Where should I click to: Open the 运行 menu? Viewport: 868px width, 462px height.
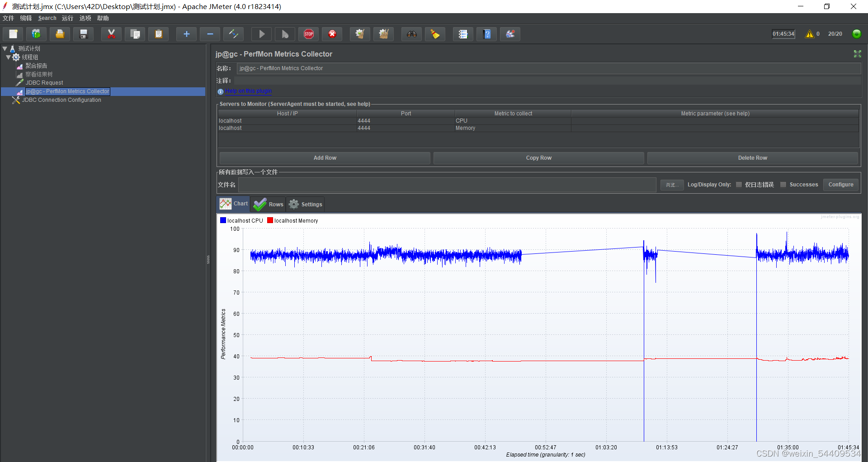tap(67, 18)
